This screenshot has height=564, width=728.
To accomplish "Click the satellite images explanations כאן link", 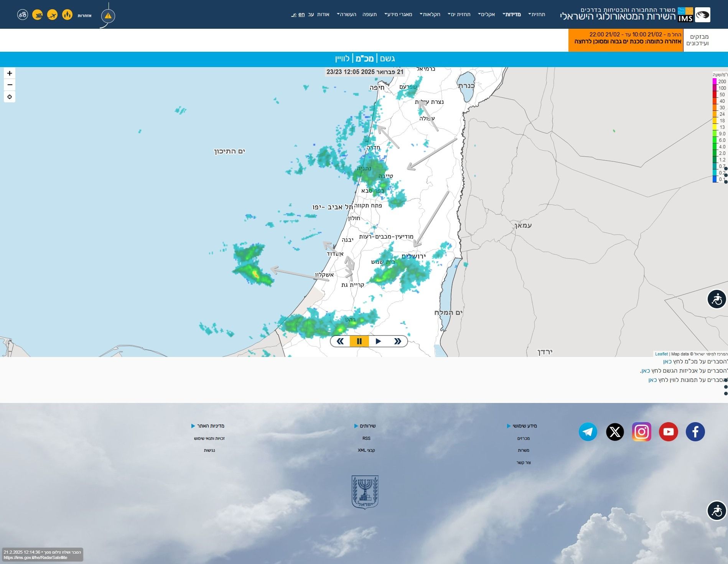I will (652, 380).
